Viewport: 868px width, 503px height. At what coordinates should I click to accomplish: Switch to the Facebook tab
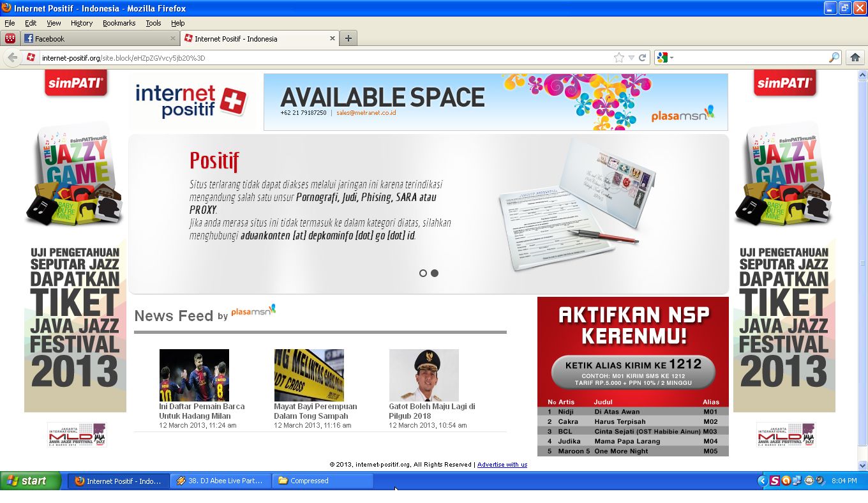pos(100,38)
